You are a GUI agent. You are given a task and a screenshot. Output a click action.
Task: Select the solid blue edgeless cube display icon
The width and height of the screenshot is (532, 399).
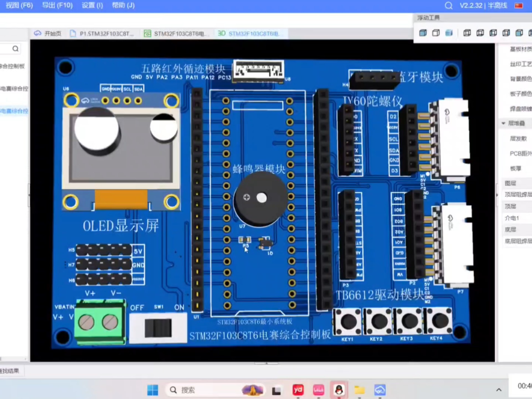(449, 33)
